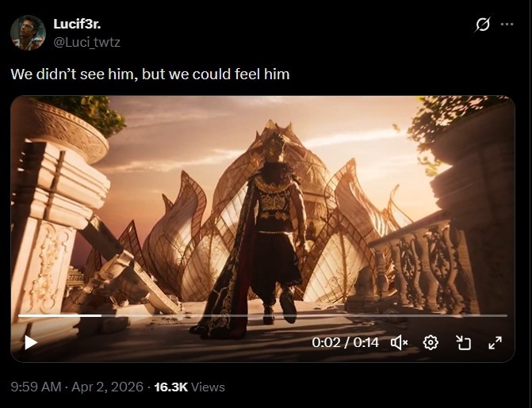This screenshot has height=408, width=532.
Task: Play the video with the triangle button
Action: 31,342
